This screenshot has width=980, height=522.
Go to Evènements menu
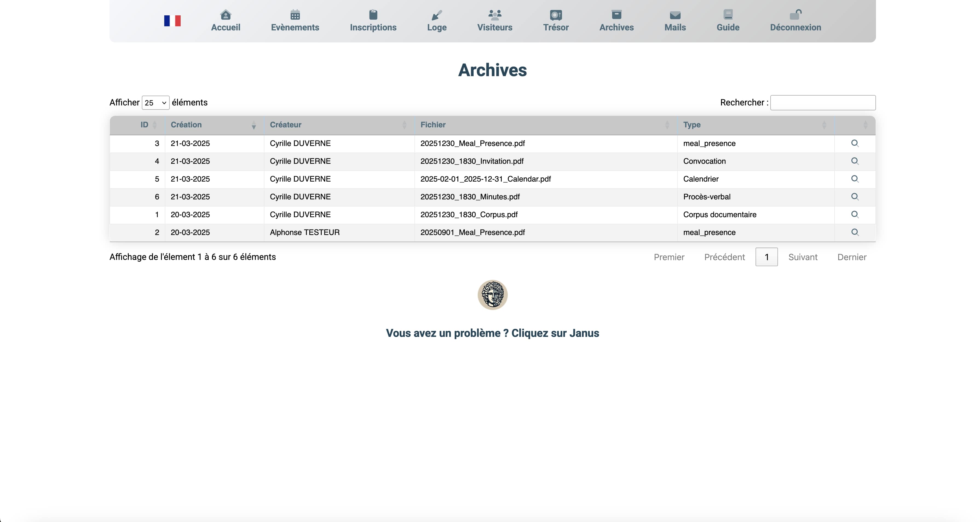tap(295, 21)
